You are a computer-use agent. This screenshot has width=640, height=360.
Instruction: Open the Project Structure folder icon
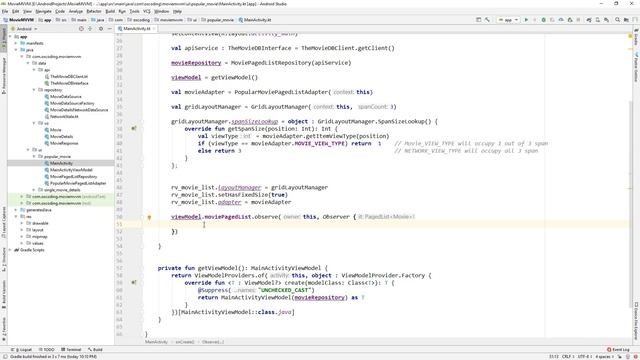(x=626, y=20)
